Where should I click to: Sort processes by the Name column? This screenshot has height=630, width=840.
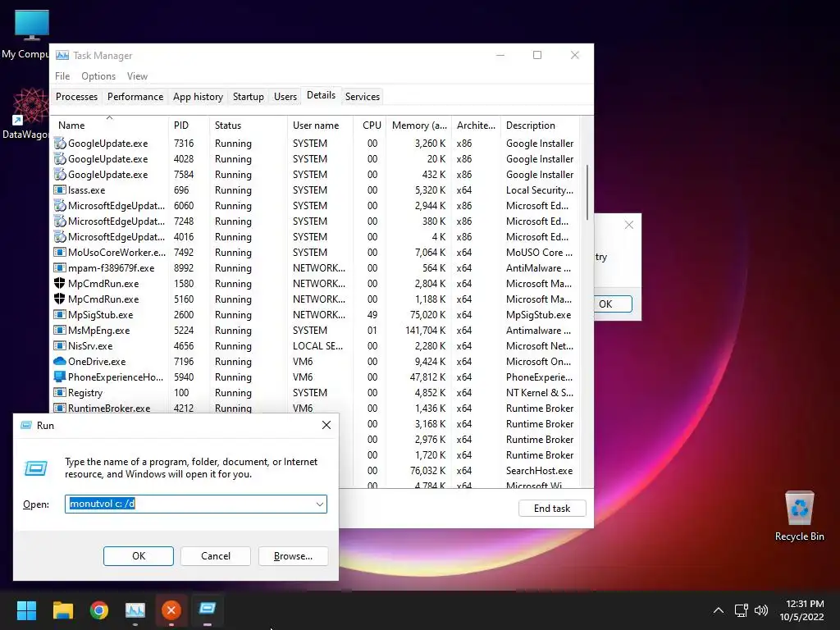click(109, 126)
